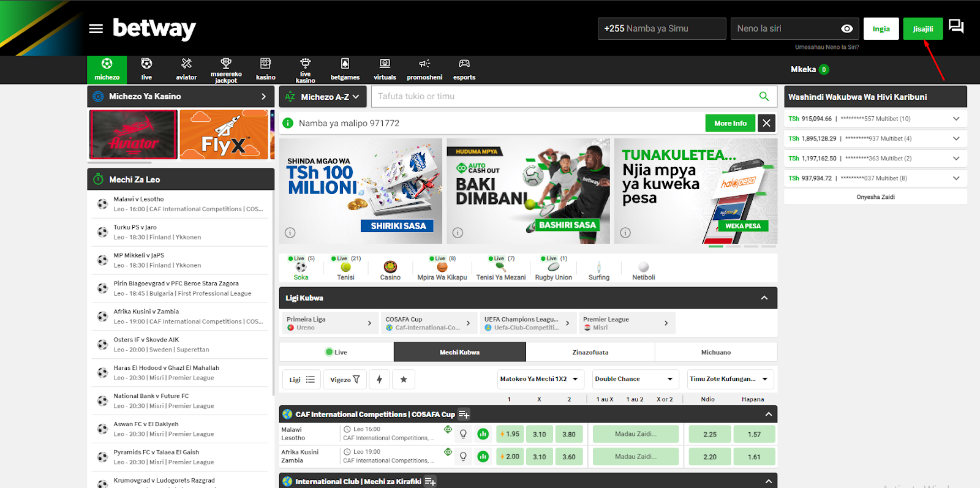Click More Info button

tap(730, 123)
